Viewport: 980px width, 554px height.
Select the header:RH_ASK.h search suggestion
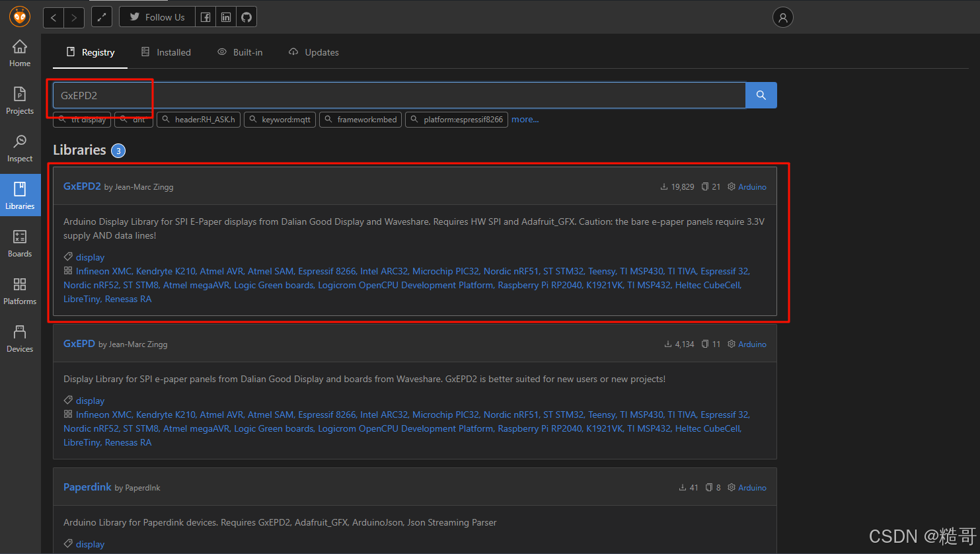coord(198,120)
